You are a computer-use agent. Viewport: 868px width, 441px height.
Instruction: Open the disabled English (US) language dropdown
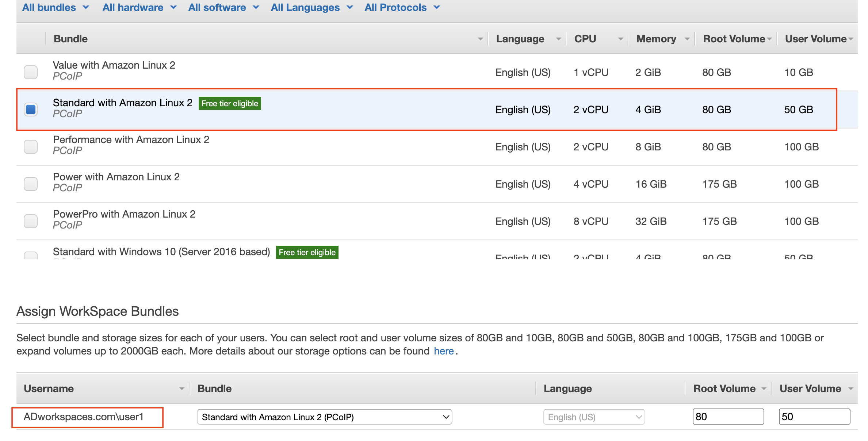pos(594,417)
